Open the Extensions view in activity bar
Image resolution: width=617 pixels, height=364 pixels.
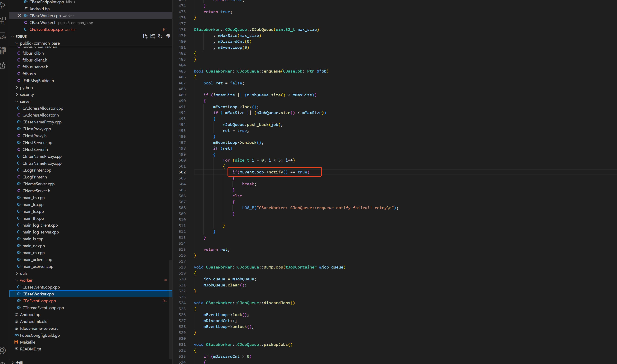click(x=3, y=21)
